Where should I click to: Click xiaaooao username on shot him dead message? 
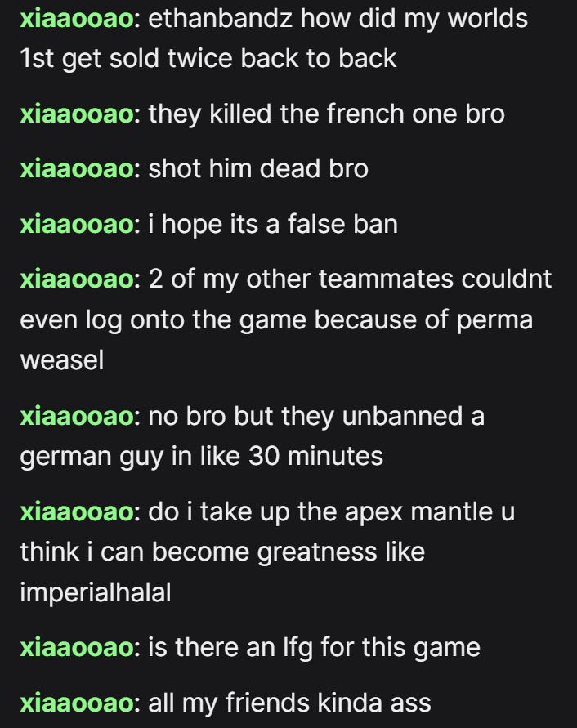(77, 168)
